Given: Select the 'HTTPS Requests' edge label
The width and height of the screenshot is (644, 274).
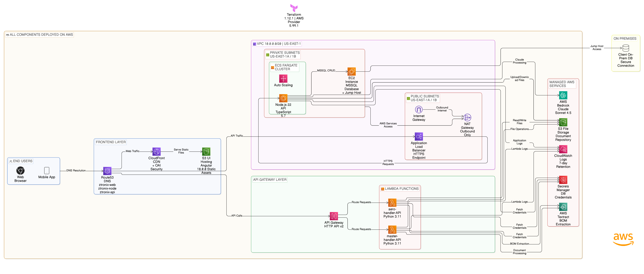Looking at the screenshot, I should pyautogui.click(x=388, y=163).
